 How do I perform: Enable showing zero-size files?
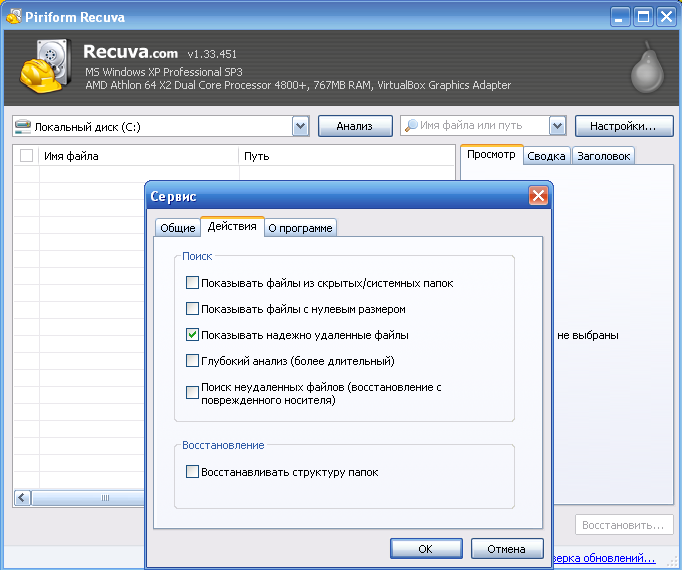tap(192, 309)
